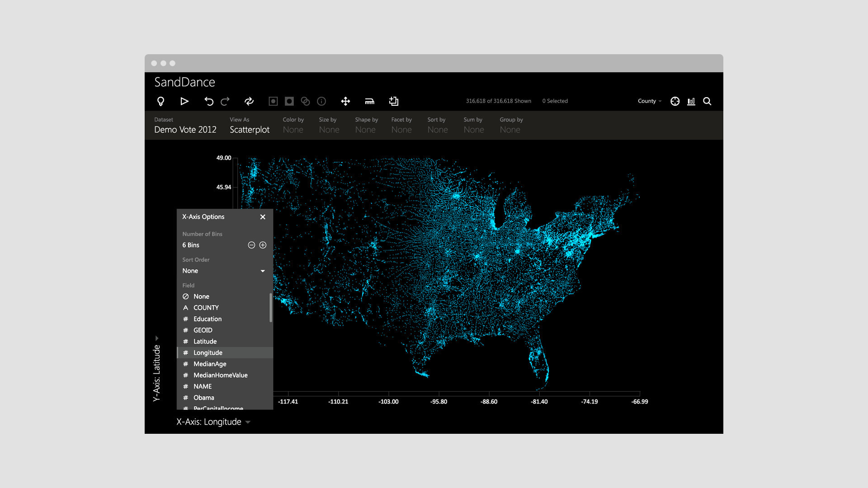Open the search magnifier icon
868x488 pixels.
[708, 101]
